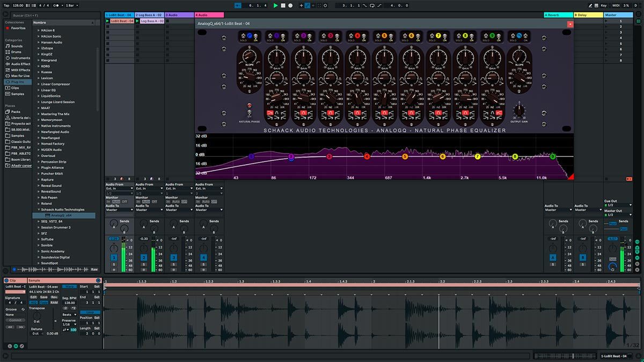Screen dimensions: 644x362
Task: Click the Stop button in transport
Action: (283, 5)
